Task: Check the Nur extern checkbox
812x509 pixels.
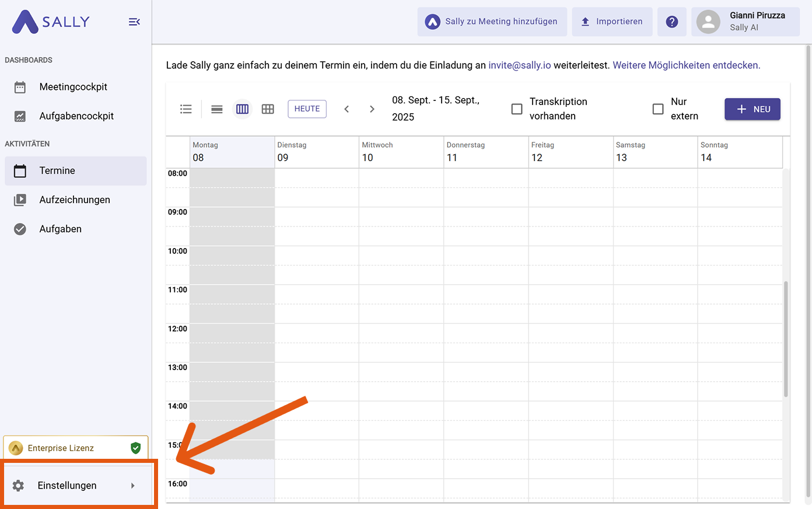Action: tap(658, 109)
